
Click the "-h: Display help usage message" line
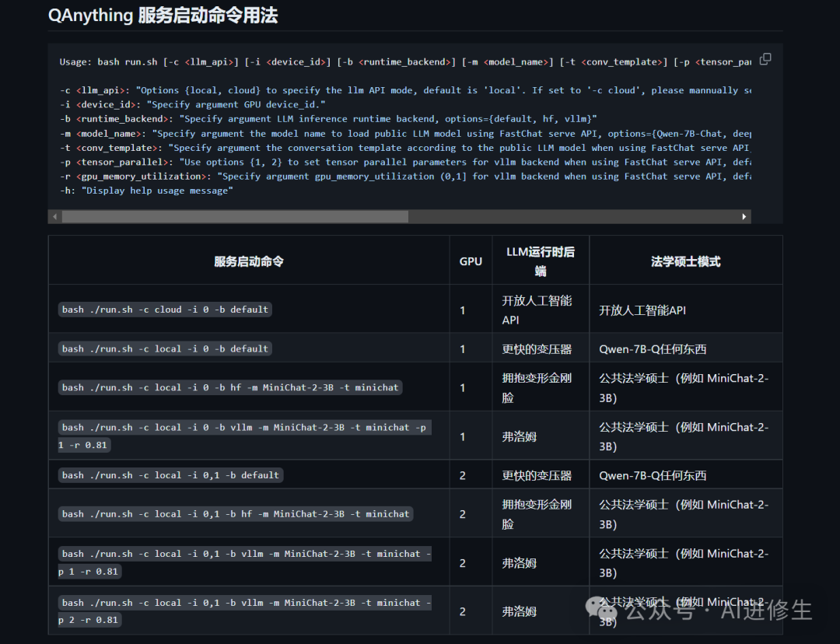tap(146, 191)
